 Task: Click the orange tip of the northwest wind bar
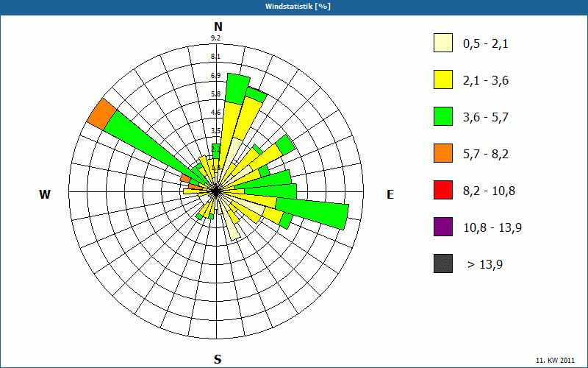(x=101, y=114)
